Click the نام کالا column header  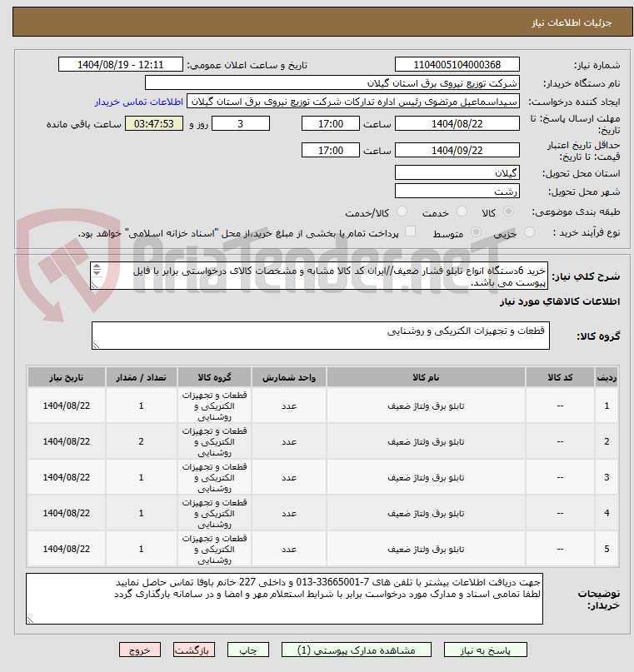tap(426, 377)
